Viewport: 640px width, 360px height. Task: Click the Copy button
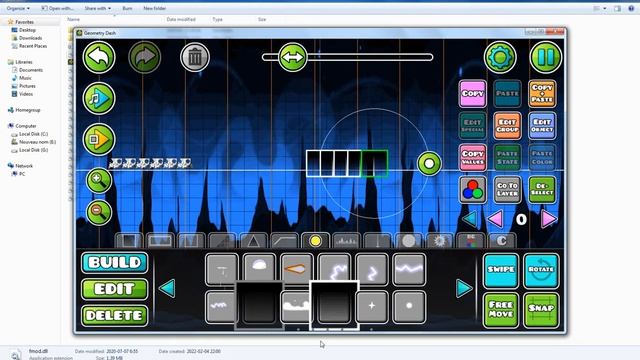coord(473,93)
